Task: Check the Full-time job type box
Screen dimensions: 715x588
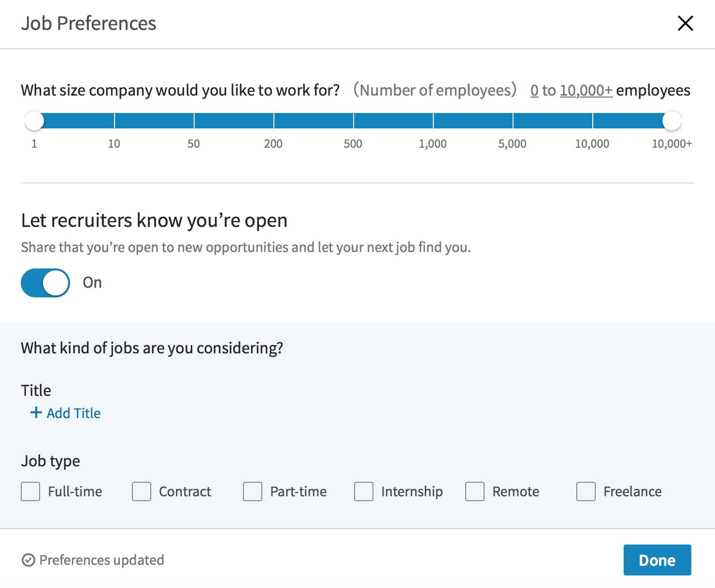Action: [30, 491]
